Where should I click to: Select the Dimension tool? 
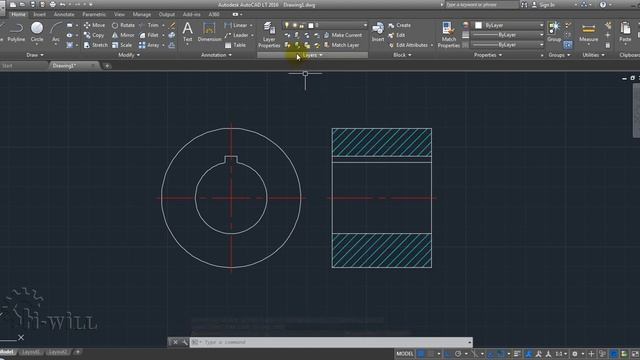(x=209, y=32)
